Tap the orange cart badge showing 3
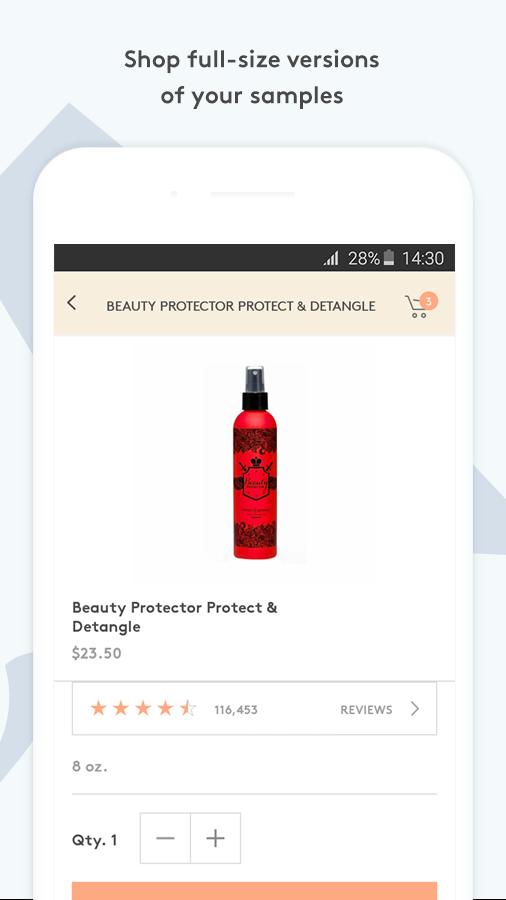 coord(428,300)
